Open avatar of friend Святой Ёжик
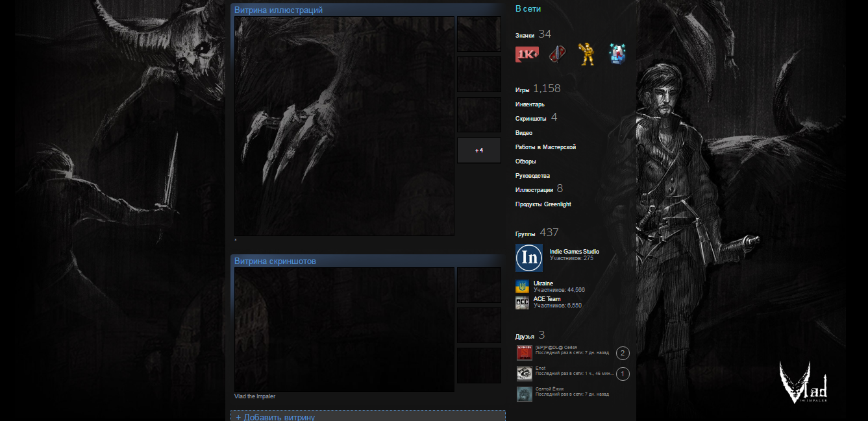 (525, 394)
